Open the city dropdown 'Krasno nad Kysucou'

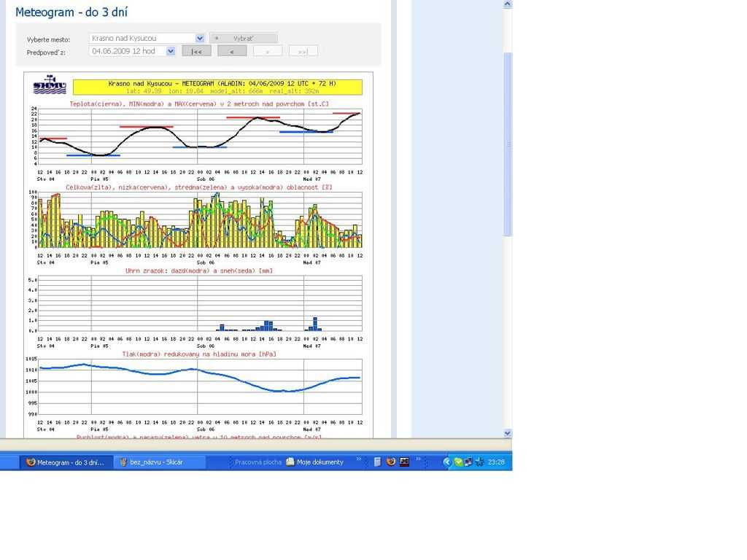tap(147, 38)
